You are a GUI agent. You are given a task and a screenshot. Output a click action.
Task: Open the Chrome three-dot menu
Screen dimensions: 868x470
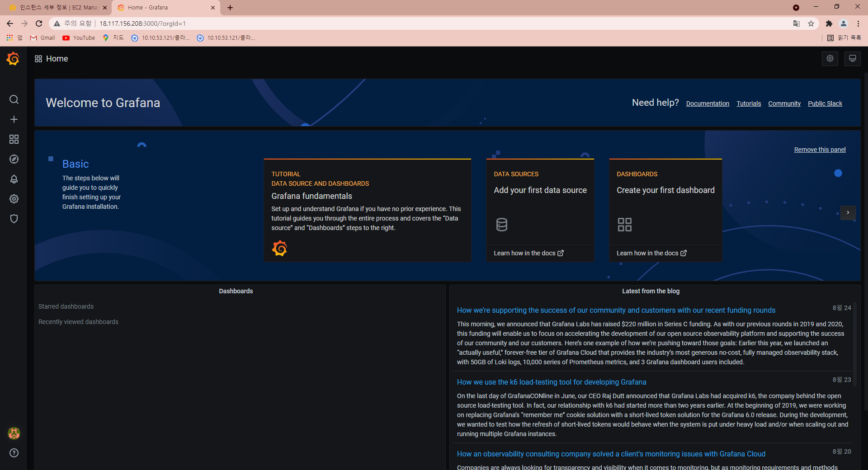(x=858, y=23)
